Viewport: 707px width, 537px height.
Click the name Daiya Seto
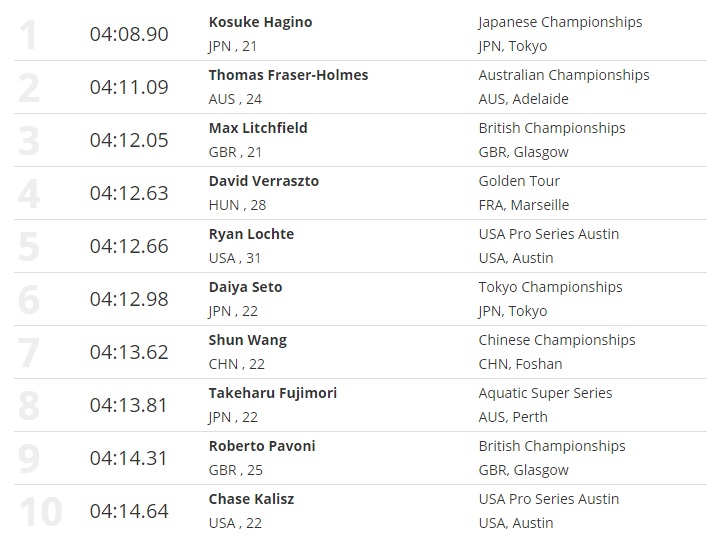click(245, 287)
